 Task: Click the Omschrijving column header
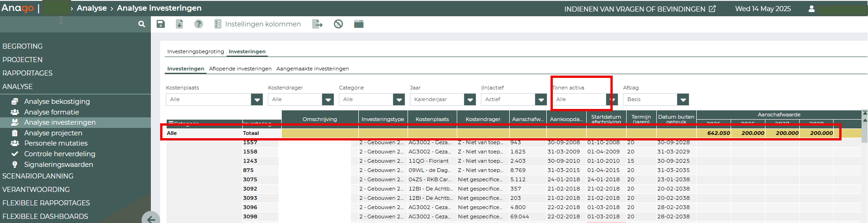[x=319, y=119]
